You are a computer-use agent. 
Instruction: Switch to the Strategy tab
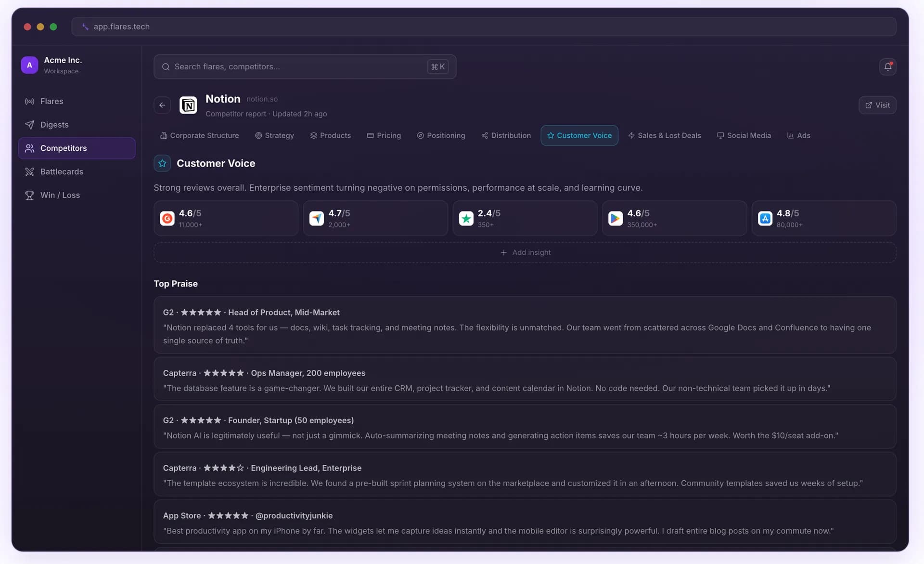point(274,135)
